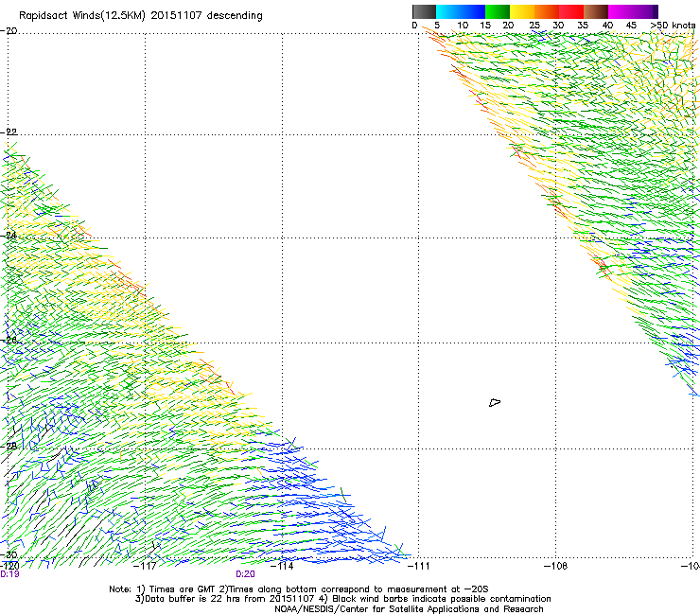This screenshot has height=615, width=700.
Task: Click the purple time label 'D:19'
Action: (9, 574)
